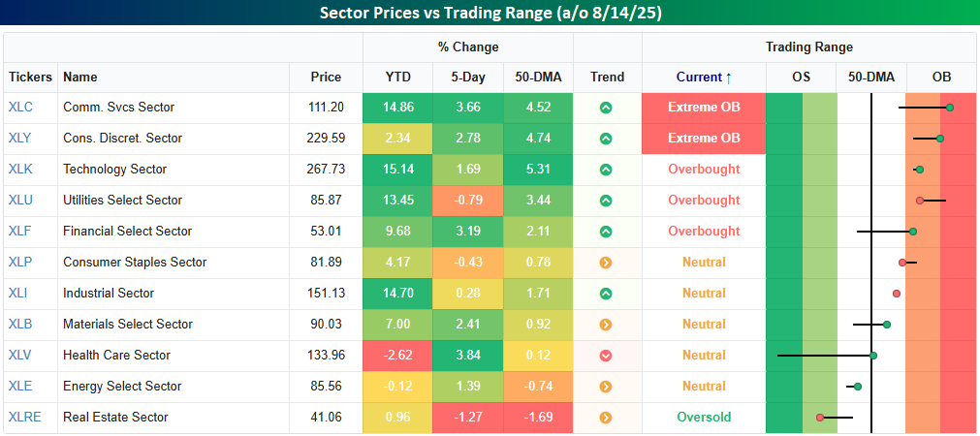
Task: Click the XLY Extreme OB cell
Action: [x=704, y=139]
